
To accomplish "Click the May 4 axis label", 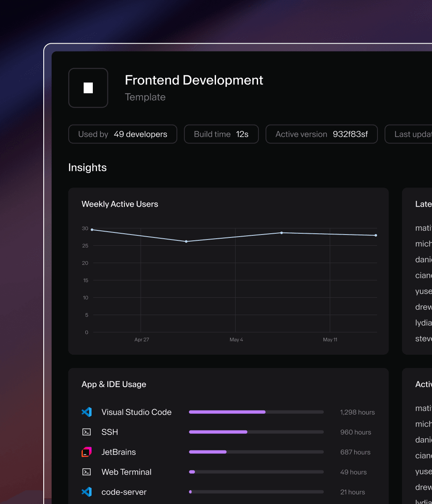I will [x=236, y=340].
